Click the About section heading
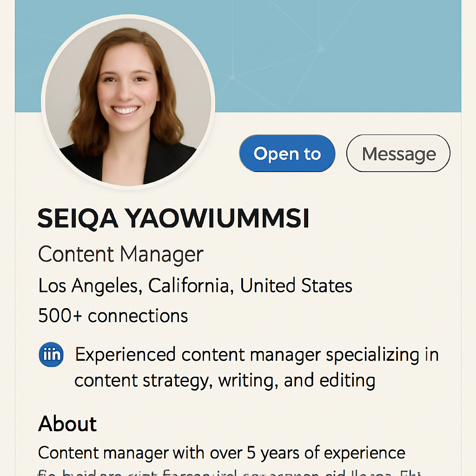 [67, 423]
